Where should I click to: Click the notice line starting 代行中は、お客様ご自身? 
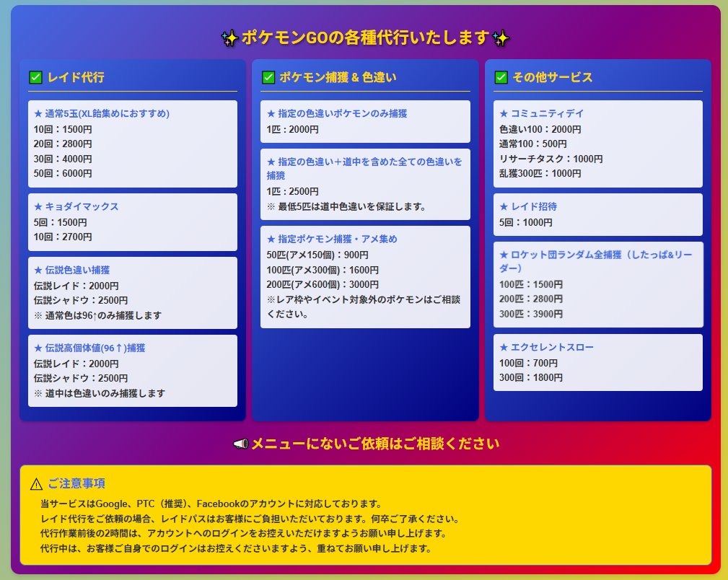click(x=237, y=548)
